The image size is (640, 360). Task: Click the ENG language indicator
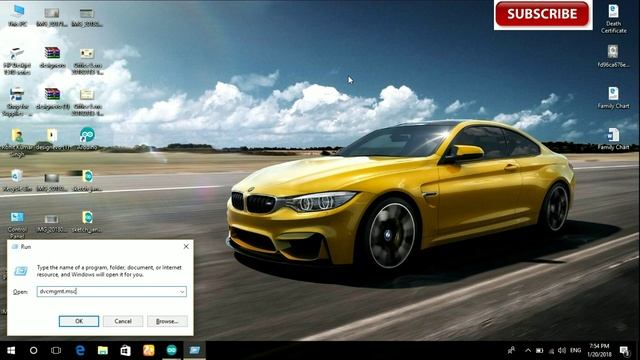576,350
